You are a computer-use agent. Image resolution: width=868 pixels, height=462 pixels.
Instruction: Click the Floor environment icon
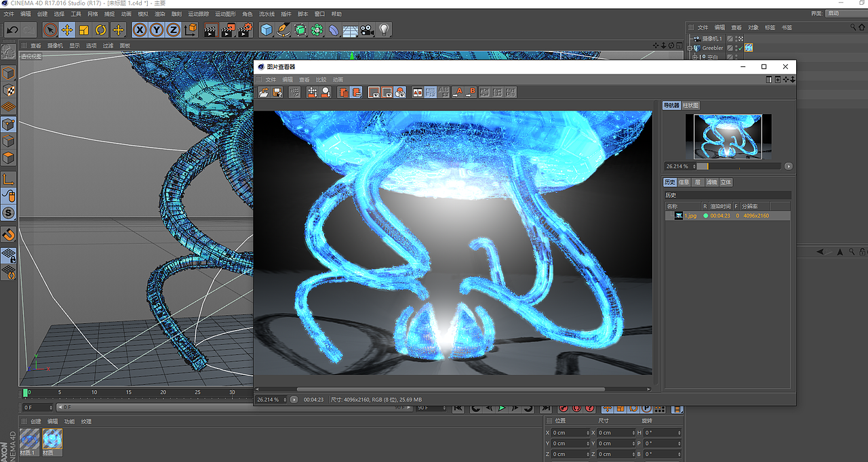tap(351, 30)
